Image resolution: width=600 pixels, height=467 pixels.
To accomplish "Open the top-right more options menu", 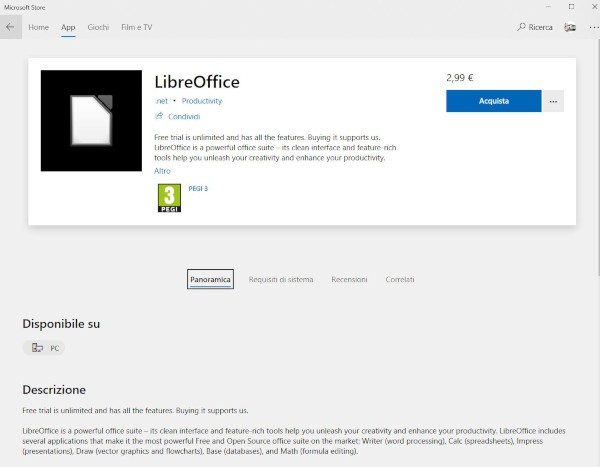I will point(594,27).
